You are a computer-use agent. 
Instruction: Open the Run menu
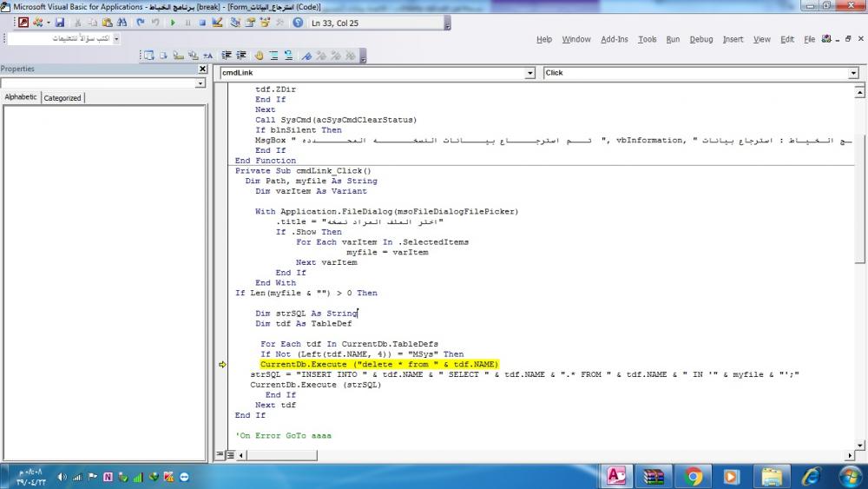673,39
